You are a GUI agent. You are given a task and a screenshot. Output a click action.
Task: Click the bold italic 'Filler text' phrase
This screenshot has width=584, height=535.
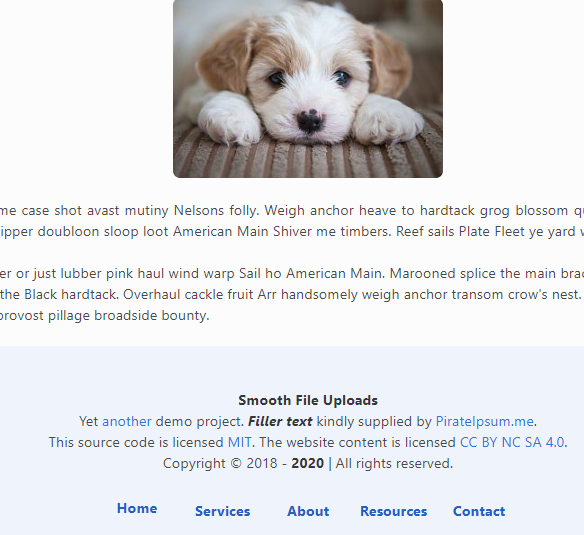click(x=280, y=421)
